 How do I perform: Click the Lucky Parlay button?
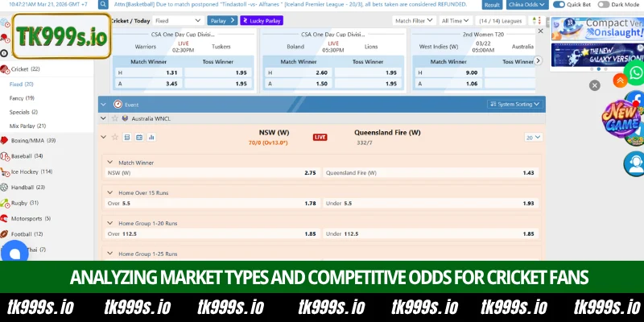(x=262, y=21)
